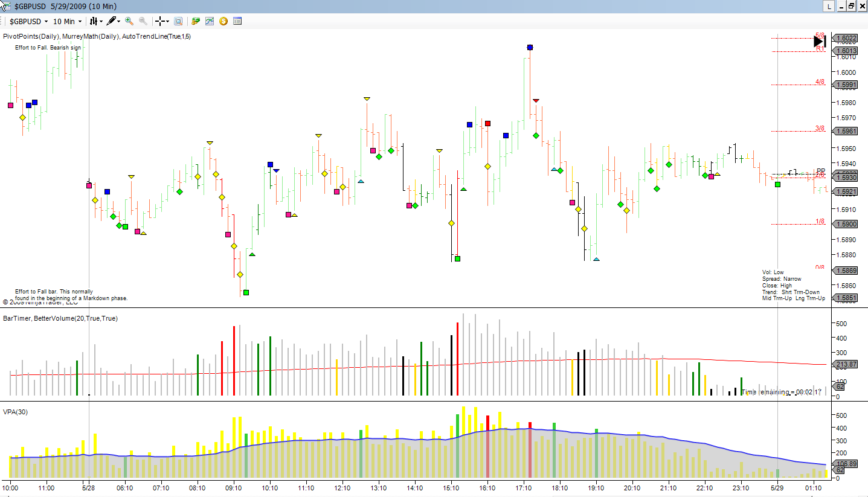Expand the chart style dropdown arrow
The height and width of the screenshot is (497, 868).
tap(101, 21)
